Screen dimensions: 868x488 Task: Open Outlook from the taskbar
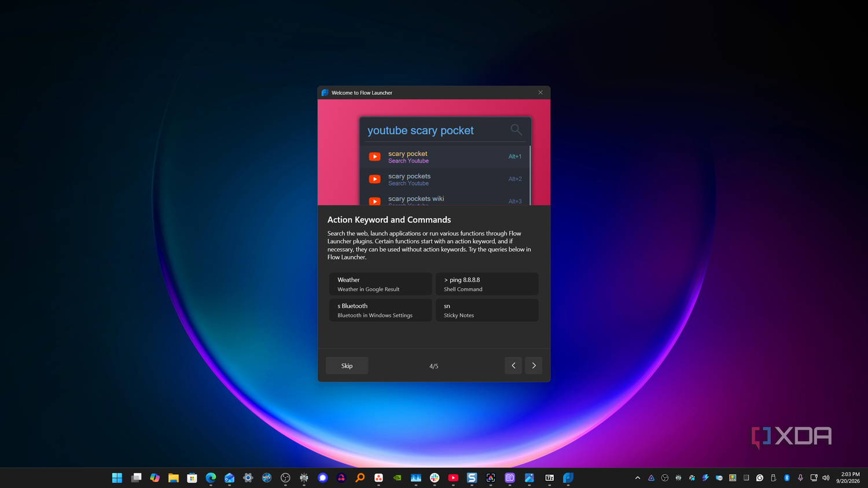point(229,478)
